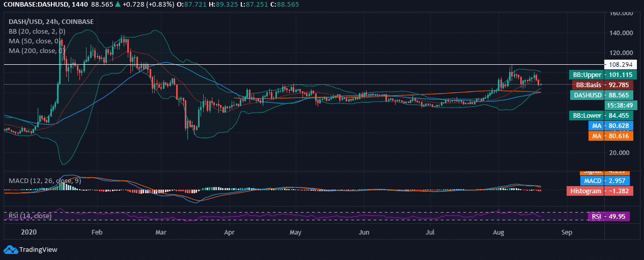Click the MACD 2.957 value label
644x260 pixels.
pyautogui.click(x=605, y=180)
